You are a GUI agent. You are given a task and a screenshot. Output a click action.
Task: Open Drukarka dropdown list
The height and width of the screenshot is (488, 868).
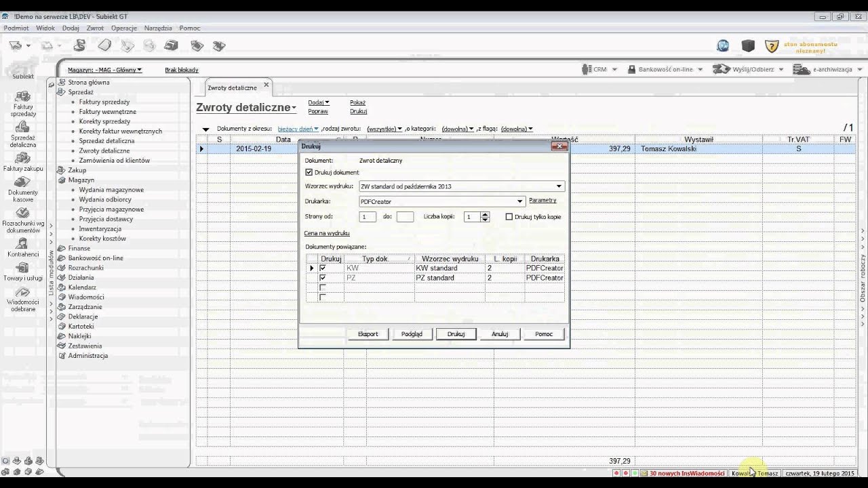pos(520,201)
